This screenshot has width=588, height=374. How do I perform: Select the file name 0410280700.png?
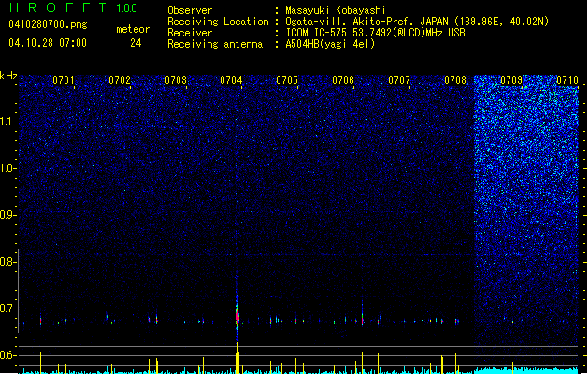pos(48,25)
